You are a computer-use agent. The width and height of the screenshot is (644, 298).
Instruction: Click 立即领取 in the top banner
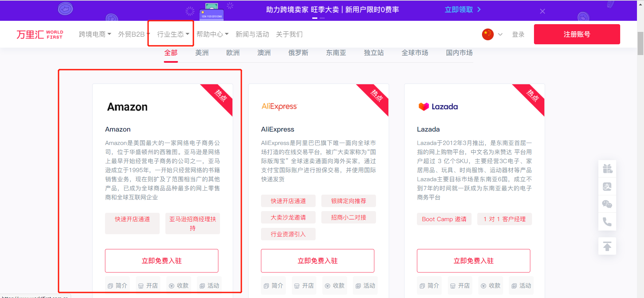463,9
